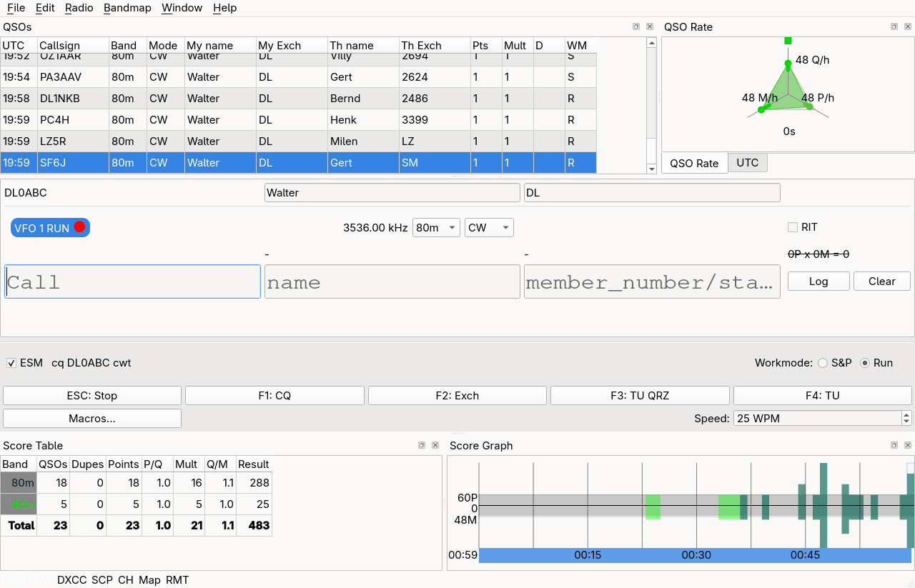
Task: Click the red indicator in VFO 1 RUN
Action: point(79,227)
